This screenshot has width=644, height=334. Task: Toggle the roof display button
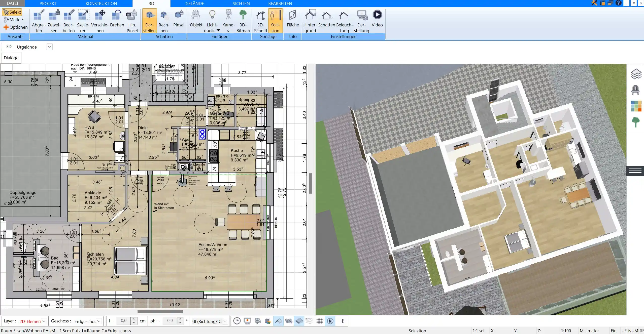pyautogui.click(x=278, y=321)
